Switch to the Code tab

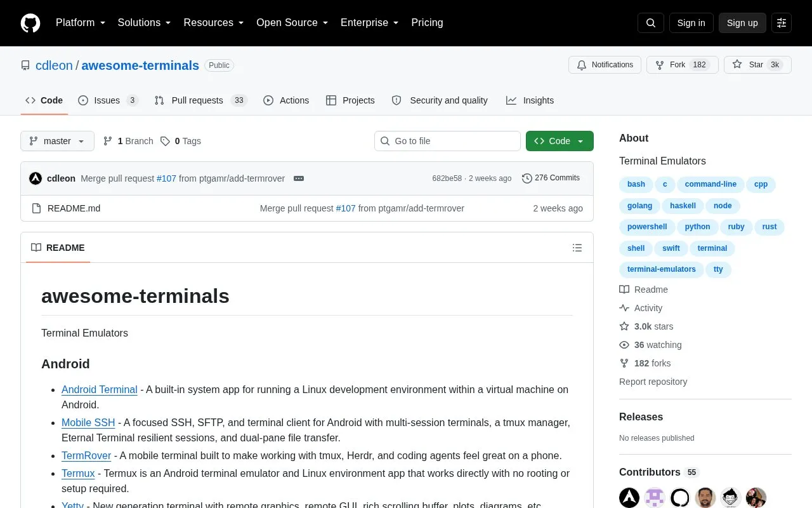pos(44,100)
